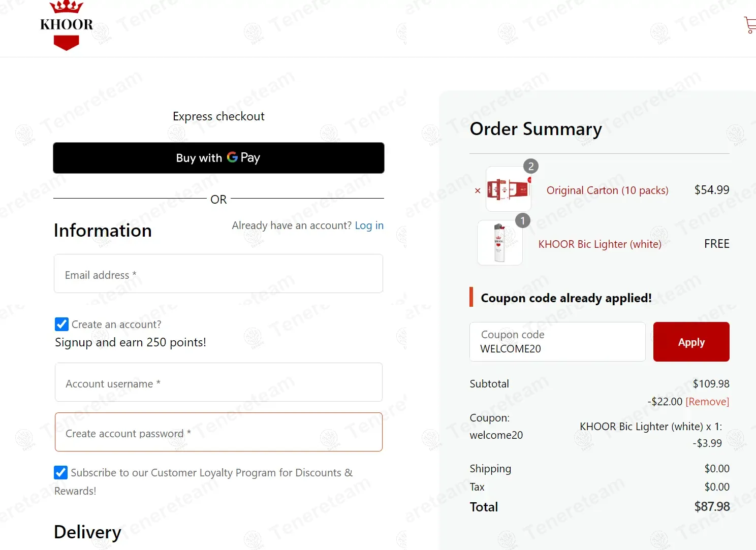Remove Original Carton with the x icon

478,191
